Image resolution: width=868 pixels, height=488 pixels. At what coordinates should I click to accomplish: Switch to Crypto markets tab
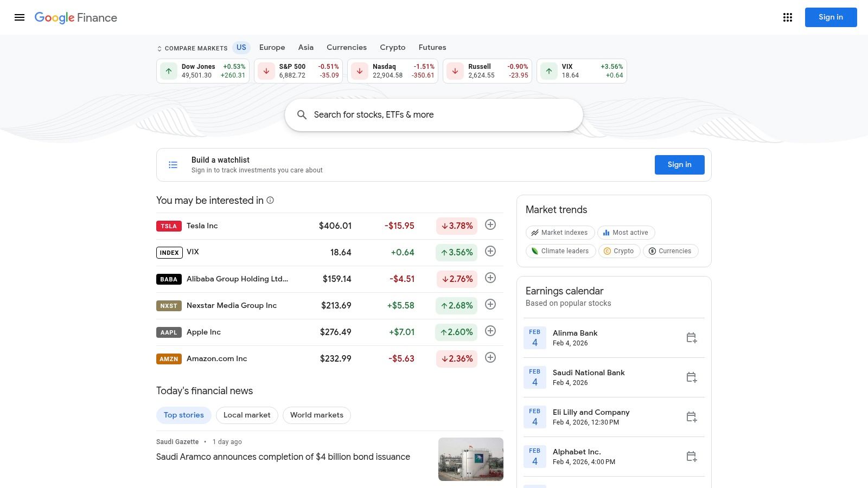tap(393, 48)
